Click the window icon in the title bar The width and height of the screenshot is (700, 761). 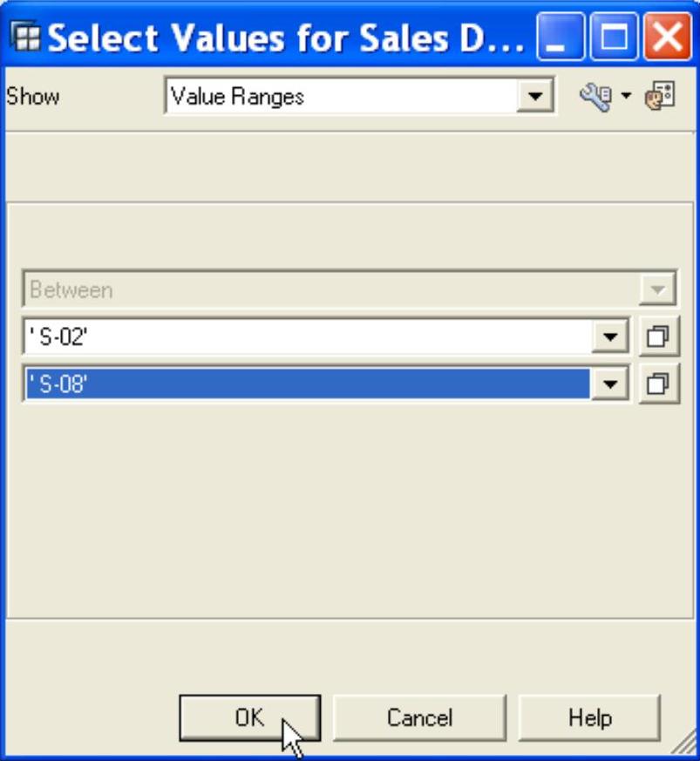pos(28,39)
